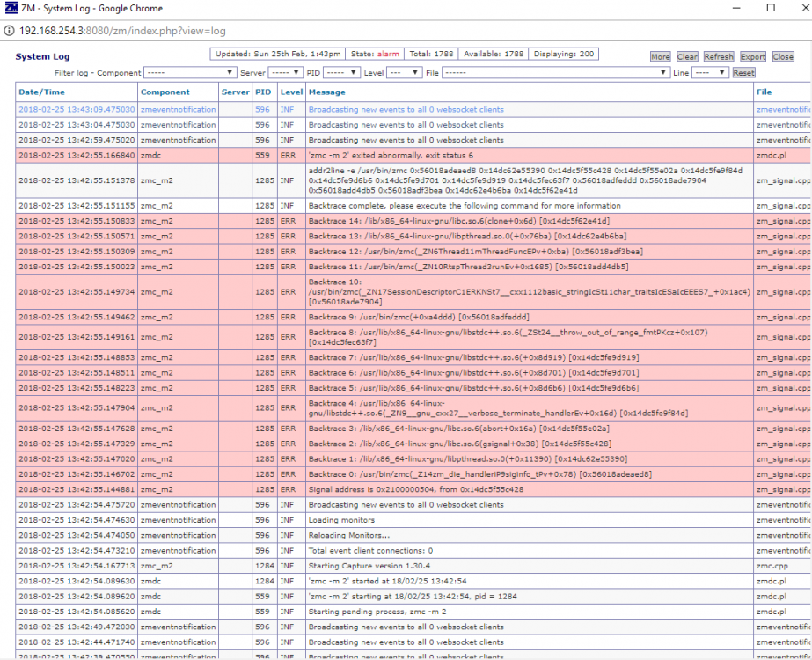Click the 'Signal address is 0x2100000504' message

click(x=416, y=489)
